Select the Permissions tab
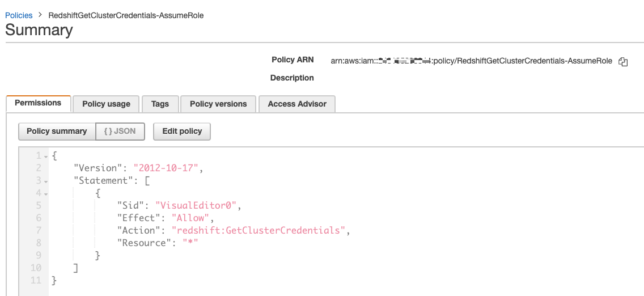 tap(38, 103)
